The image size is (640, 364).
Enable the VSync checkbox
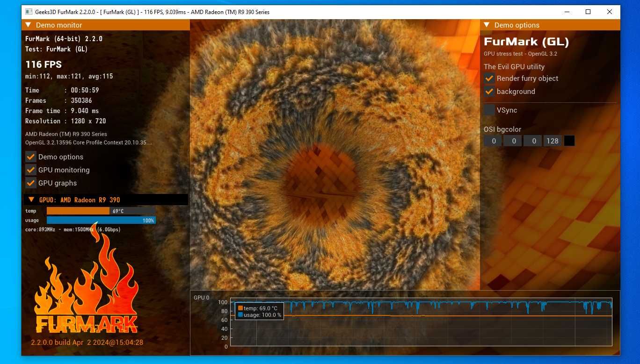coord(489,110)
